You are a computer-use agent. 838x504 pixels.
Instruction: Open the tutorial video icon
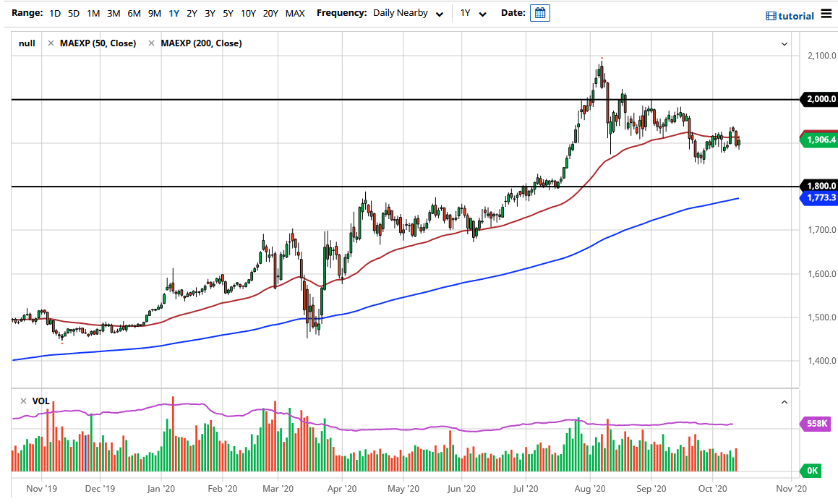pos(771,16)
